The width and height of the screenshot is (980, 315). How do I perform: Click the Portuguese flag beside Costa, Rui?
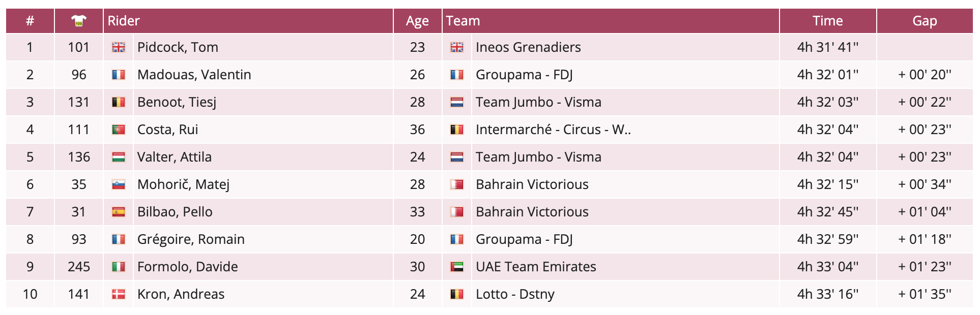tap(119, 130)
